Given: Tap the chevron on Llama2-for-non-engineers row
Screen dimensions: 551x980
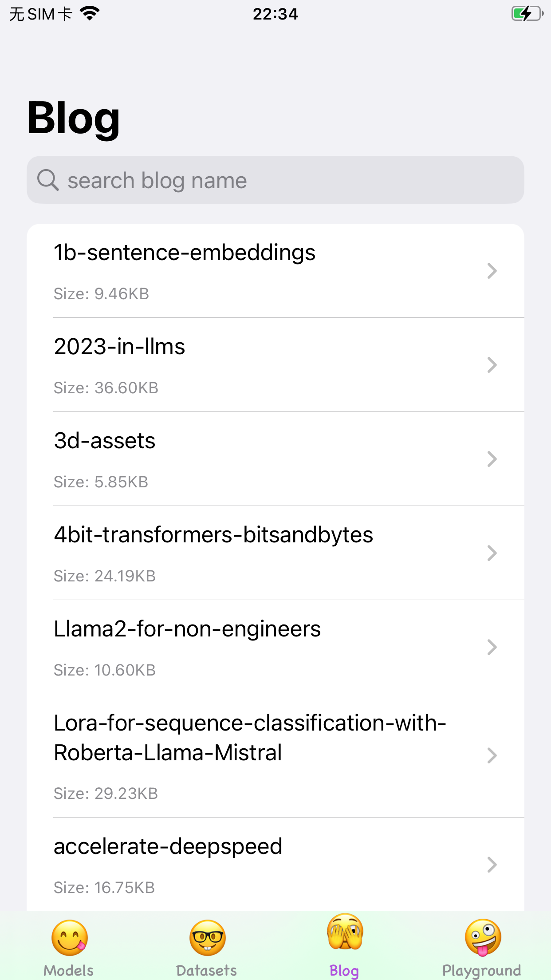Looking at the screenshot, I should point(492,647).
